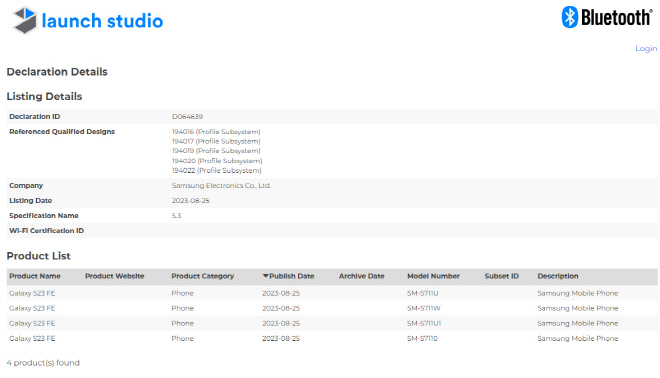Click Galaxy S23 FE in the SM-S711U1 row
660x378 pixels.
point(32,324)
